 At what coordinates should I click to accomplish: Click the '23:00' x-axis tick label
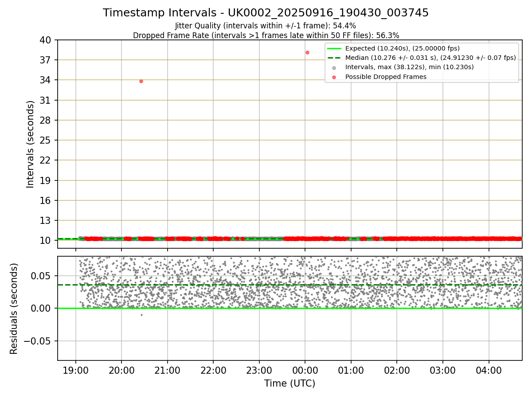[x=259, y=370]
